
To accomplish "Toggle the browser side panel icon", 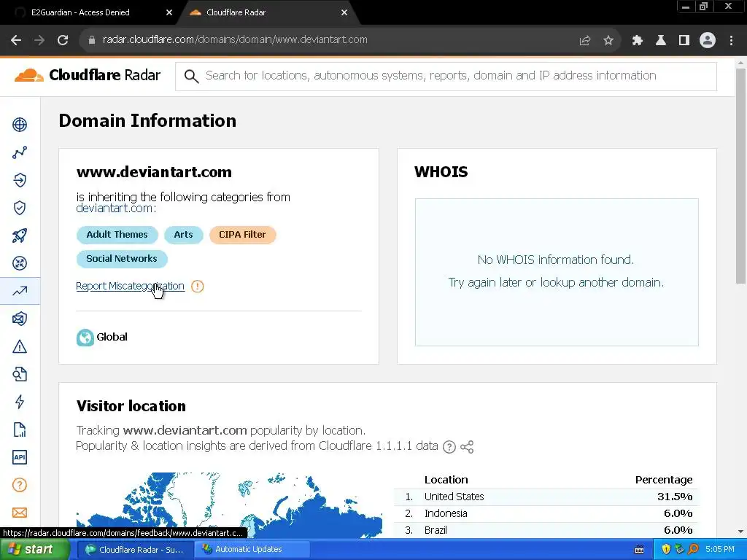I will [684, 41].
